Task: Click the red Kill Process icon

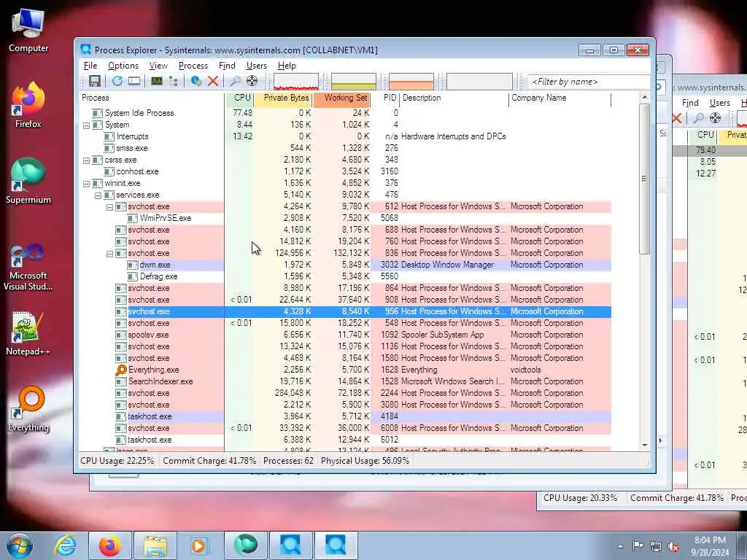Action: pos(213,81)
